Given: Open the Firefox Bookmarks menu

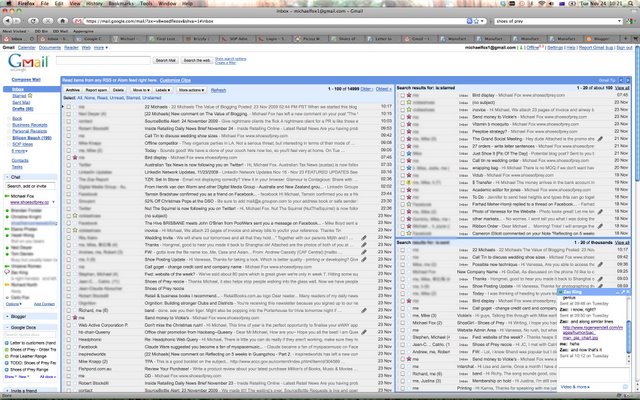Looking at the screenshot, I should 121,3.
